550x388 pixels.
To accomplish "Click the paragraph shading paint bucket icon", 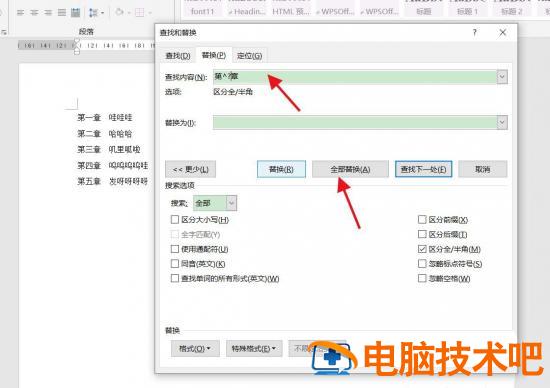I will point(119,13).
